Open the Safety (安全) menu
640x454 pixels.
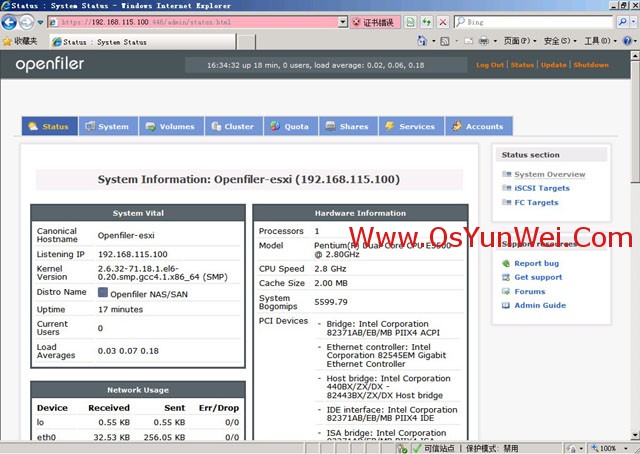(x=560, y=41)
